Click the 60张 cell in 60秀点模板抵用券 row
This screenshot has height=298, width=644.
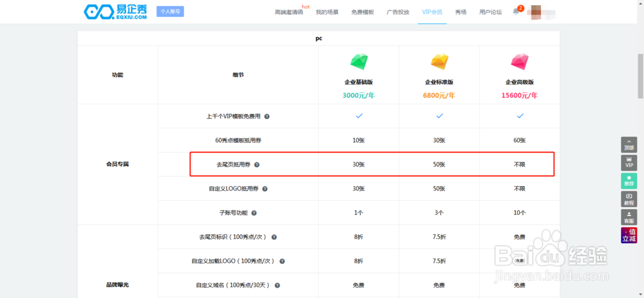[520, 140]
